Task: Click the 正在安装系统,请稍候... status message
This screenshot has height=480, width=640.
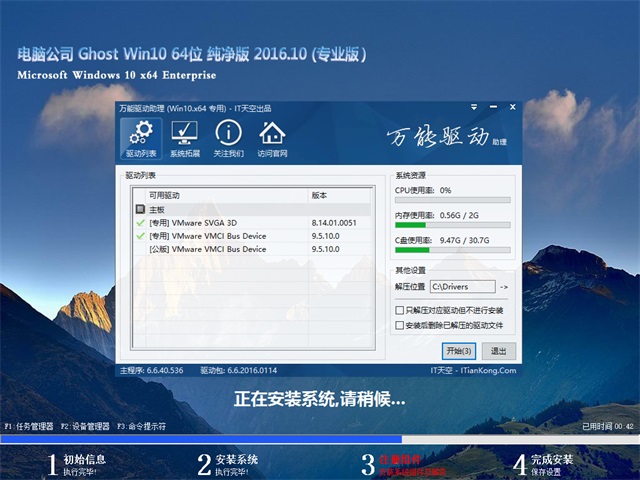Action: [x=320, y=399]
